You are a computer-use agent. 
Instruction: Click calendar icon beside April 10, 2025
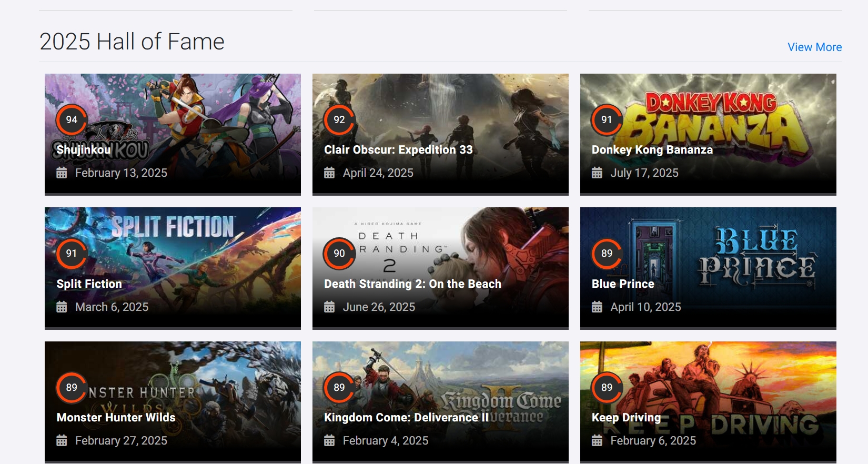(597, 307)
